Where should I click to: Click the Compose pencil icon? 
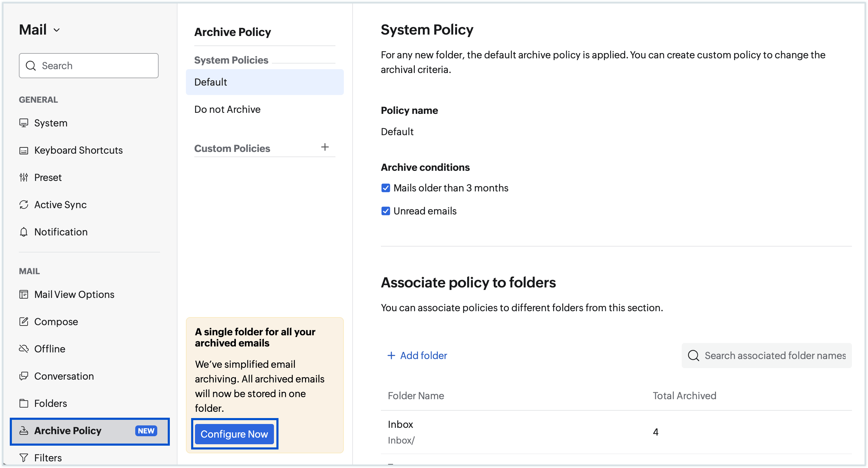pyautogui.click(x=24, y=322)
